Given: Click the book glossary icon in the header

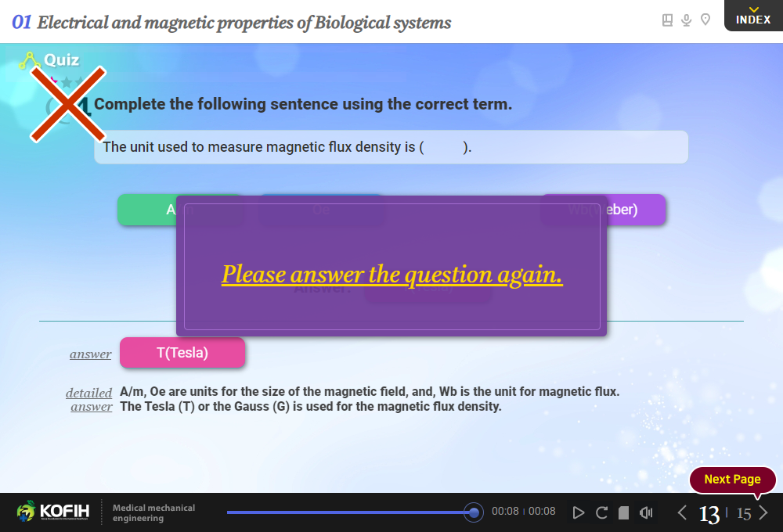Looking at the screenshot, I should point(667,20).
